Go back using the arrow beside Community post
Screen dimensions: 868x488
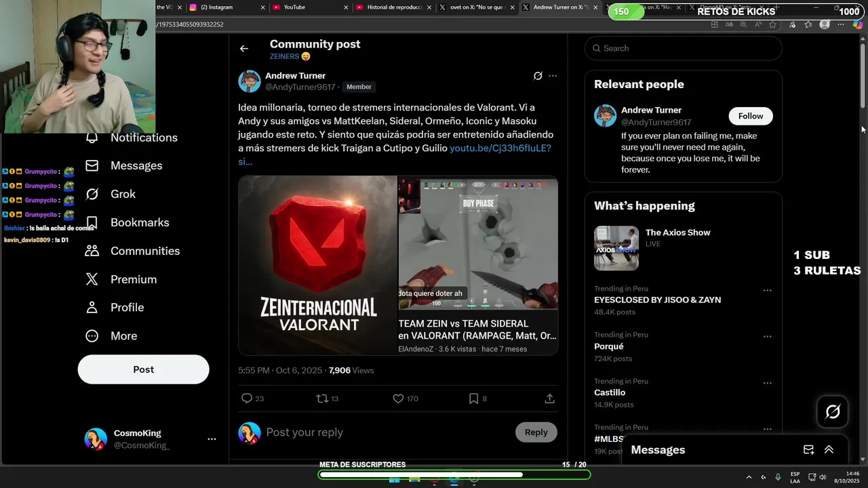click(x=244, y=48)
